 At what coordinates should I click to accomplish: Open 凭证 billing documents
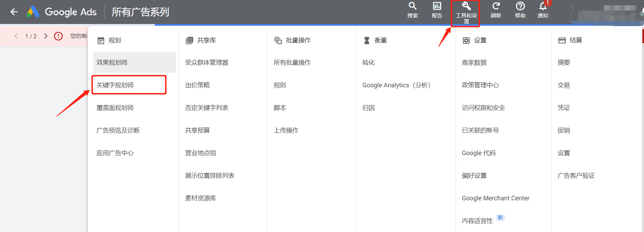point(564,108)
